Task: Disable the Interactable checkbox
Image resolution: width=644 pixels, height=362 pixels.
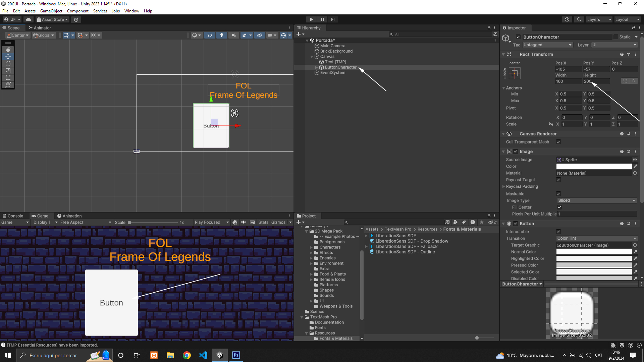Action: click(x=558, y=232)
